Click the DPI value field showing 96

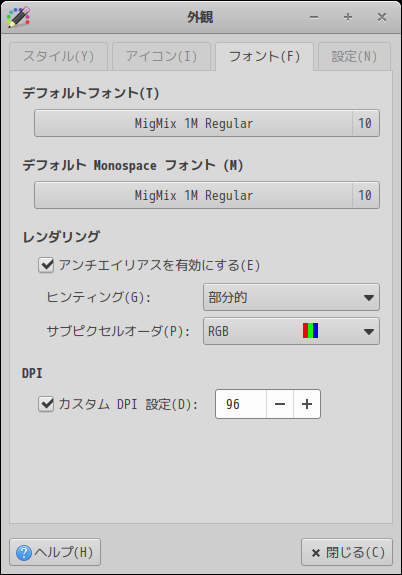(x=241, y=404)
